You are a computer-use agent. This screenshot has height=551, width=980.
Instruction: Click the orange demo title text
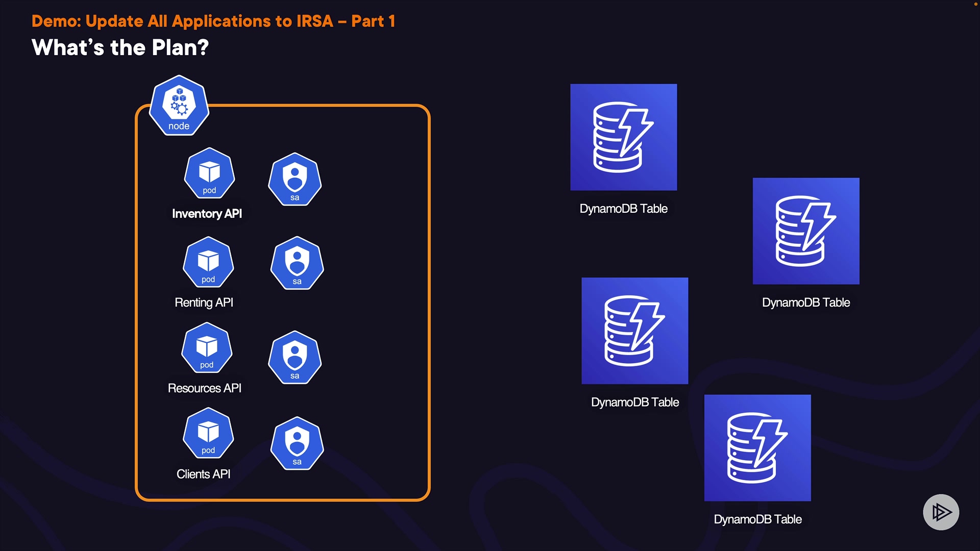click(x=213, y=21)
